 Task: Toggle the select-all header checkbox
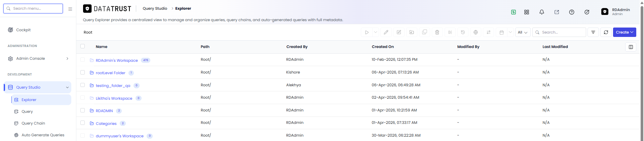[83, 46]
